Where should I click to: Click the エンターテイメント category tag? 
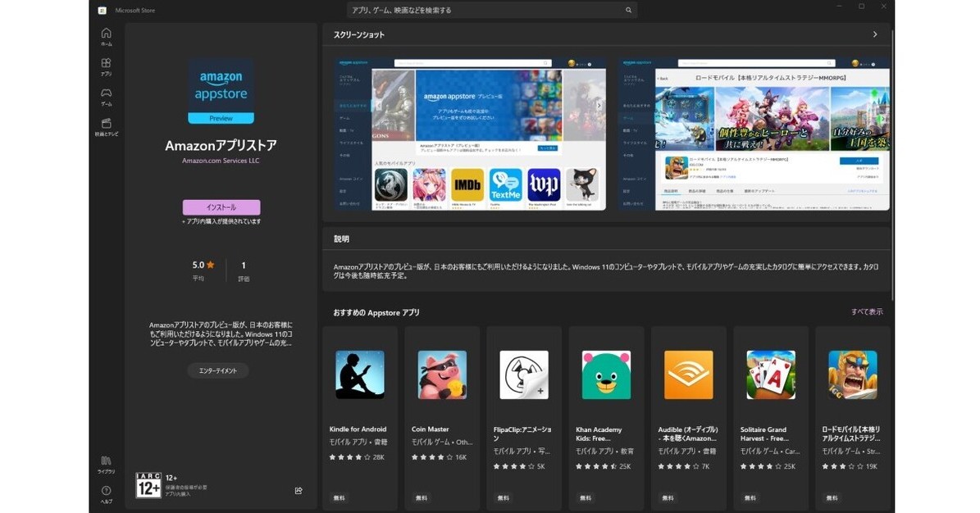tap(217, 370)
